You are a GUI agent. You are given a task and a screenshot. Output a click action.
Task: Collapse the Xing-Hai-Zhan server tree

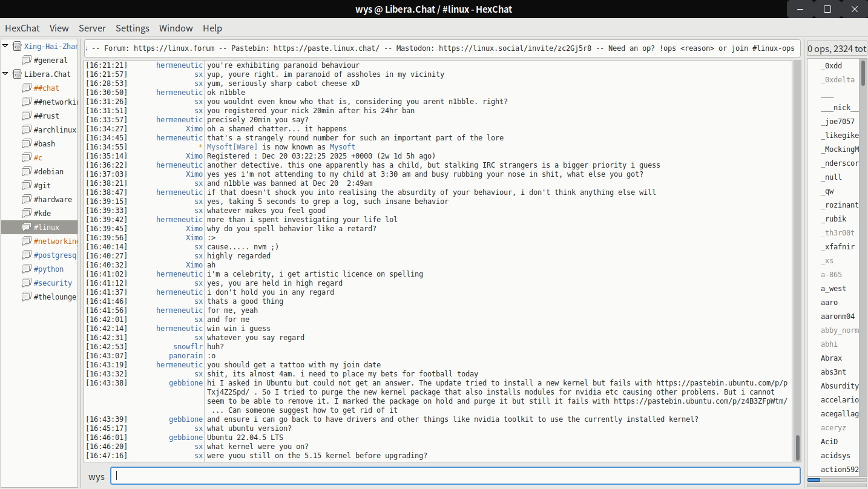click(5, 46)
